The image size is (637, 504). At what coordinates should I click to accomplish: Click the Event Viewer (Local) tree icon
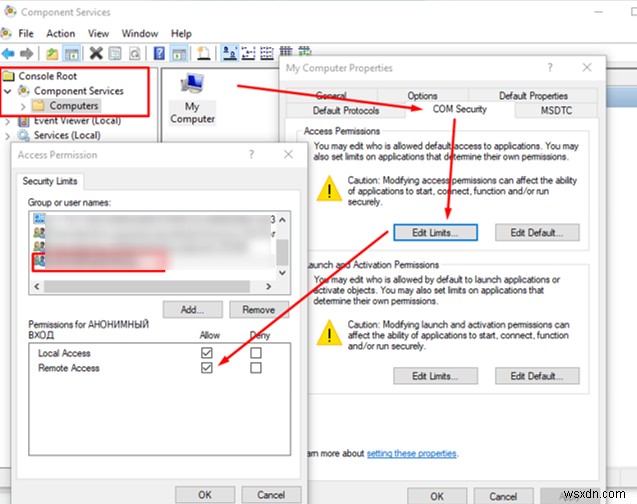tap(24, 121)
